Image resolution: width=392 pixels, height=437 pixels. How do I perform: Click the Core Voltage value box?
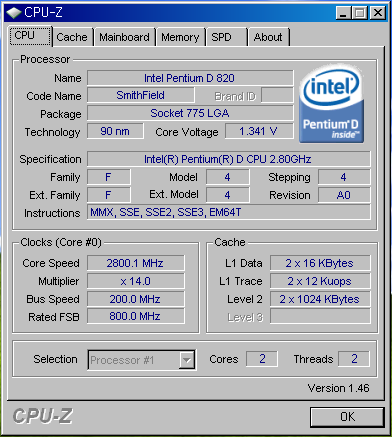click(x=259, y=131)
